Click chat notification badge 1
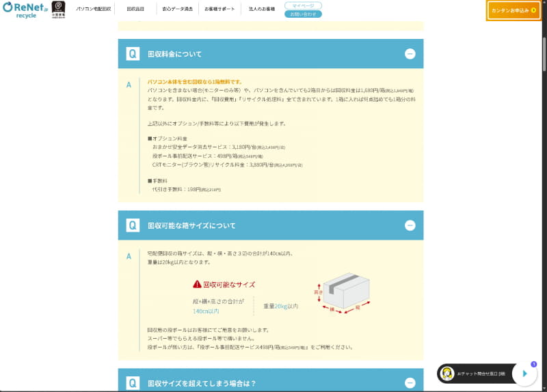Screen dimensions: 547x392 point(533,364)
